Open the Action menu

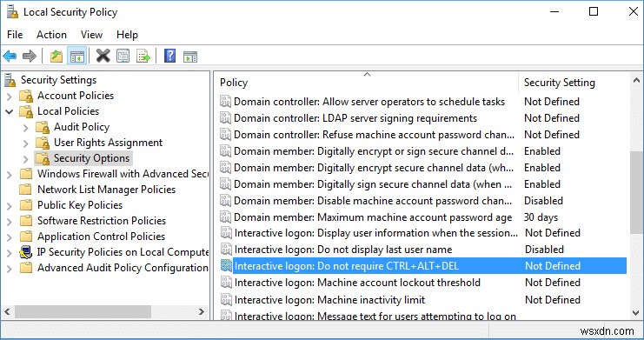tap(51, 35)
